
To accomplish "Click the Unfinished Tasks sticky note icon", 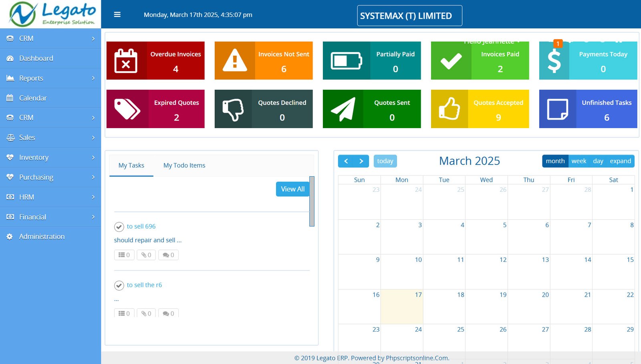I will [558, 109].
